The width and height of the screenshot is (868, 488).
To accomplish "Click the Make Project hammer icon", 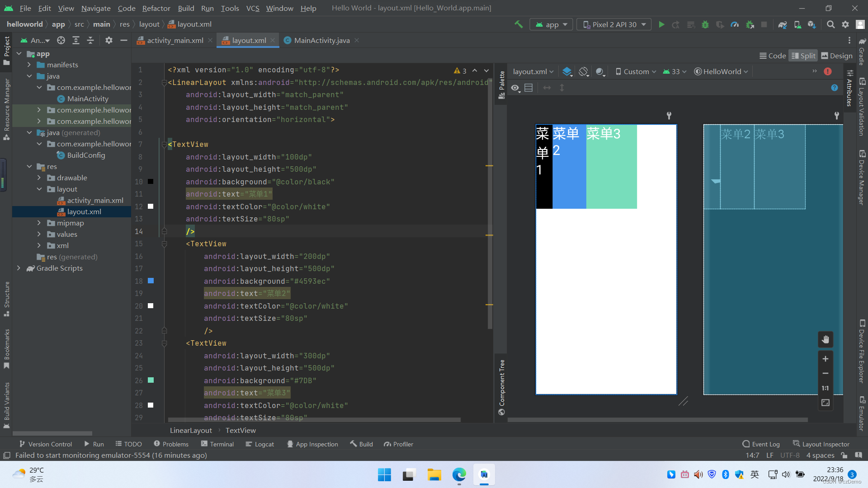I will [519, 24].
